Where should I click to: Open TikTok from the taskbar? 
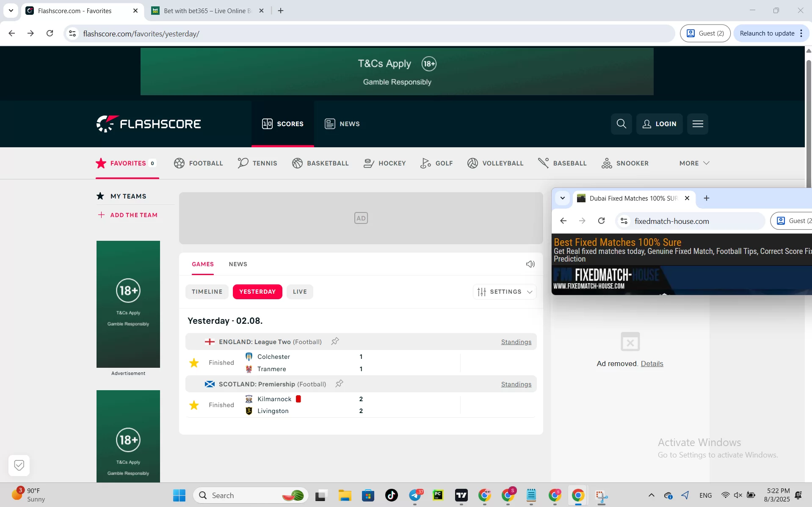click(x=391, y=495)
